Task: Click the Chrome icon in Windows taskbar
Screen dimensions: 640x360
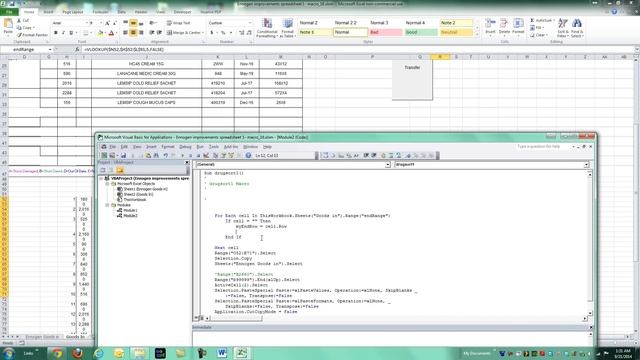Action: [x=57, y=353]
